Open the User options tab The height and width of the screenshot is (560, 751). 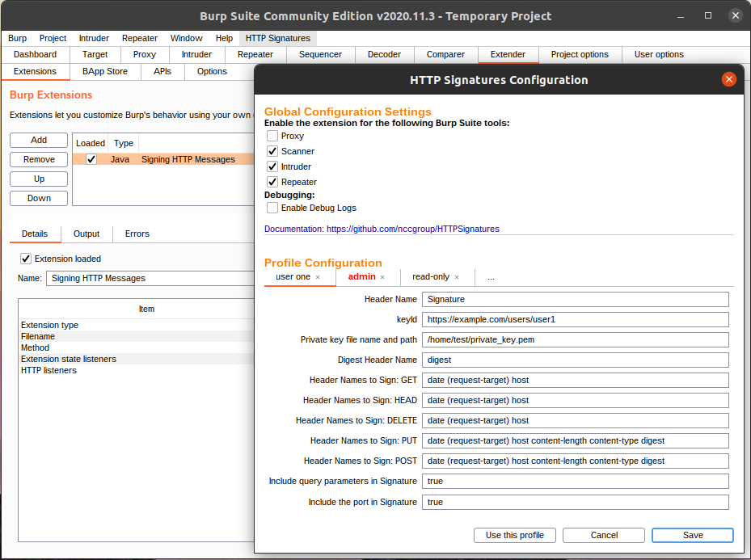pyautogui.click(x=659, y=55)
